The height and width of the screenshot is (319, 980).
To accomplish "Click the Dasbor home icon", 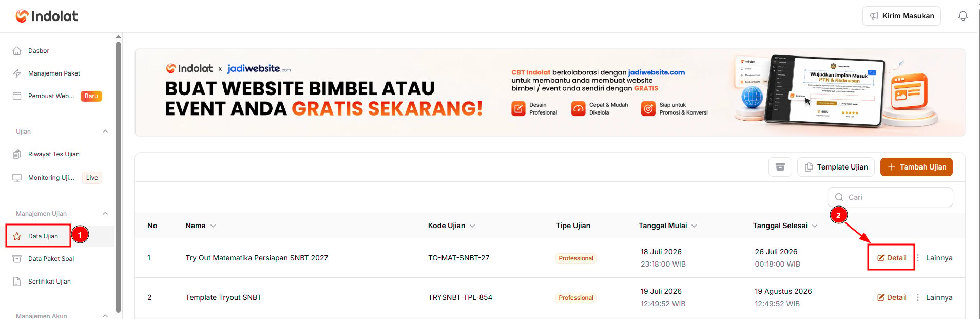I will pos(17,51).
